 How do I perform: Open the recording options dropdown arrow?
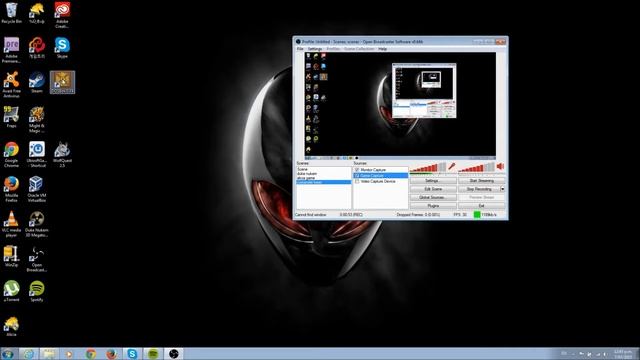[x=502, y=189]
